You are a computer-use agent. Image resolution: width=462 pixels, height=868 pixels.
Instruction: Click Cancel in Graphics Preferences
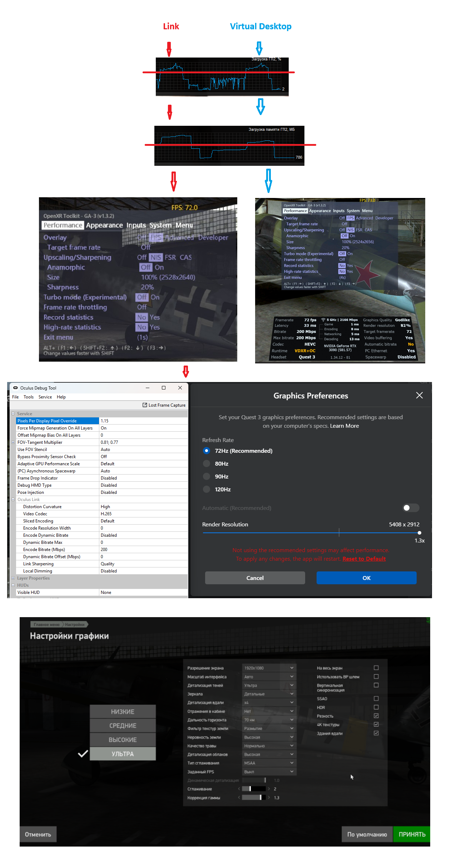255,578
